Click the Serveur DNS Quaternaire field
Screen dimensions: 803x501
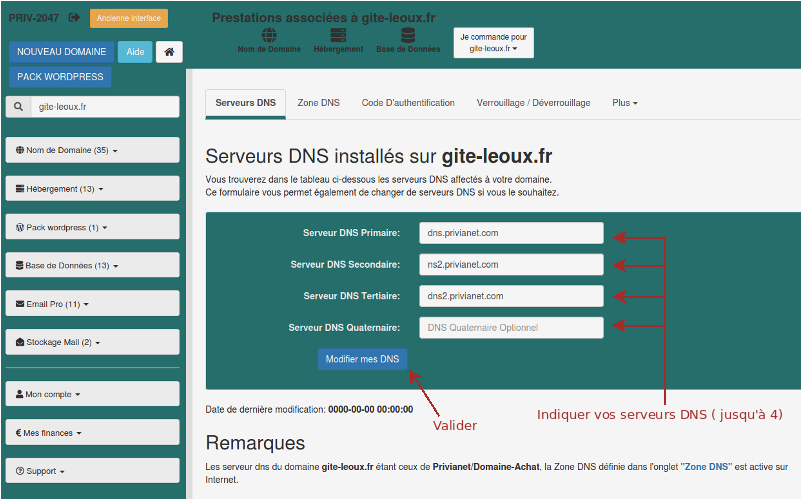[511, 328]
